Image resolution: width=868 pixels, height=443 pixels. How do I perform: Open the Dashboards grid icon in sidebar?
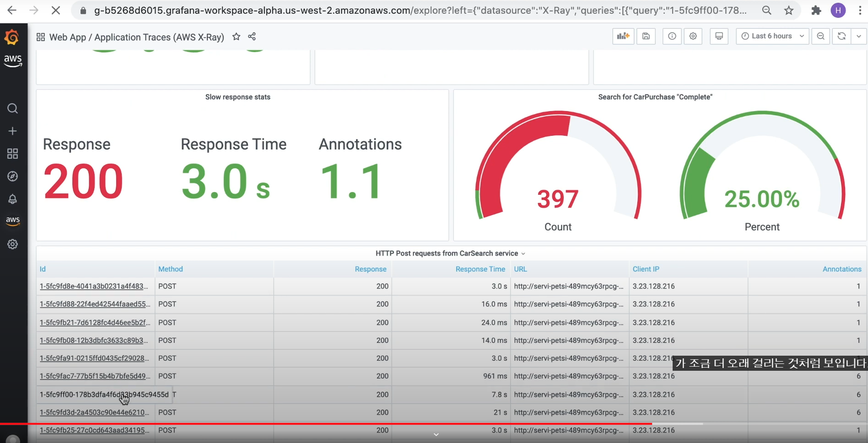pyautogui.click(x=13, y=154)
